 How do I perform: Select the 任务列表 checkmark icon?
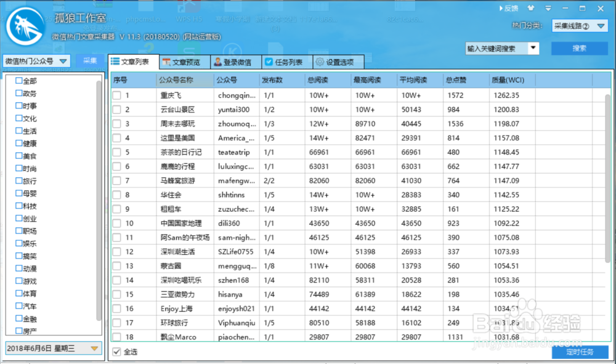pos(270,61)
